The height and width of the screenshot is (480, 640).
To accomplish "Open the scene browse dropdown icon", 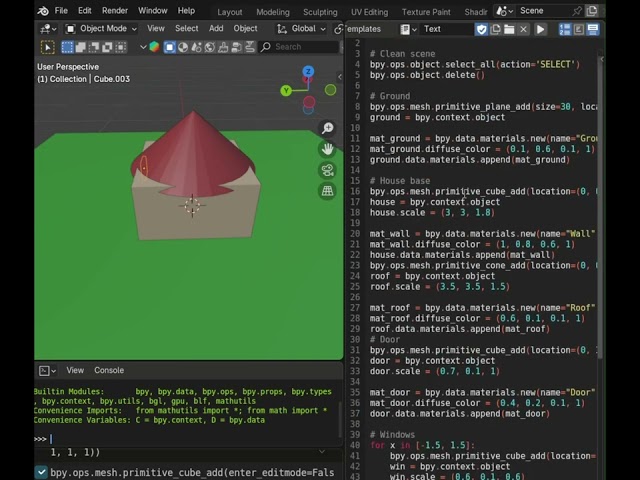I will point(504,11).
